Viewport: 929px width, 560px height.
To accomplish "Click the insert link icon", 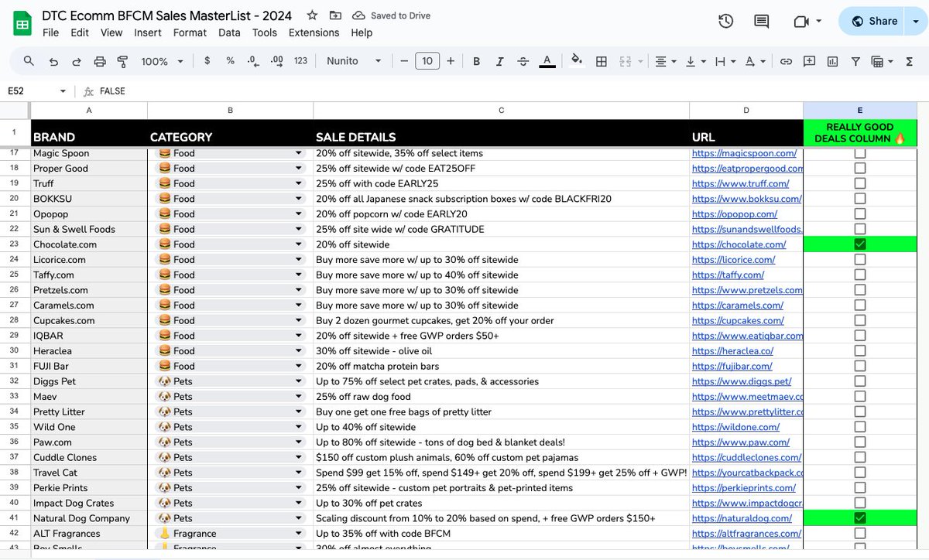I will click(x=786, y=61).
